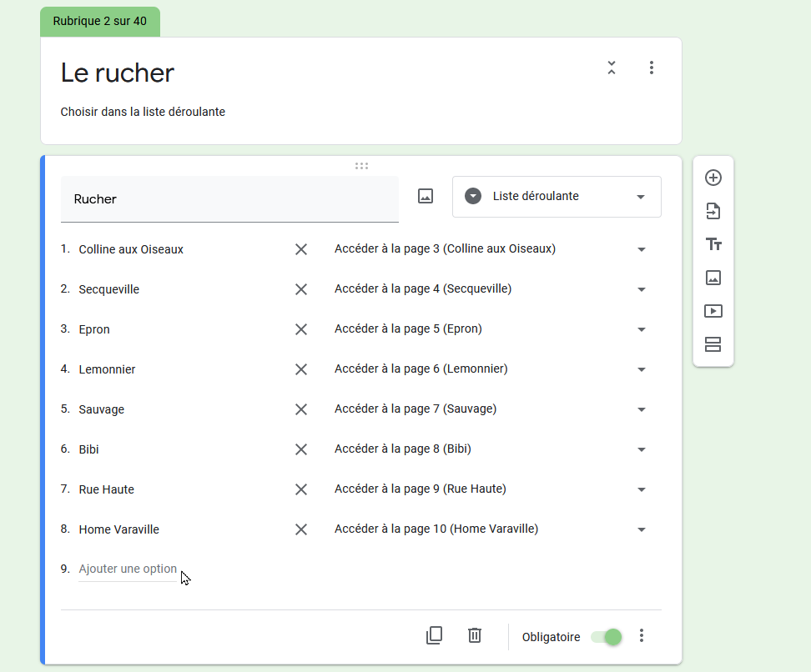The width and height of the screenshot is (811, 672).
Task: Add a new question from side toolbar
Action: coord(713,178)
